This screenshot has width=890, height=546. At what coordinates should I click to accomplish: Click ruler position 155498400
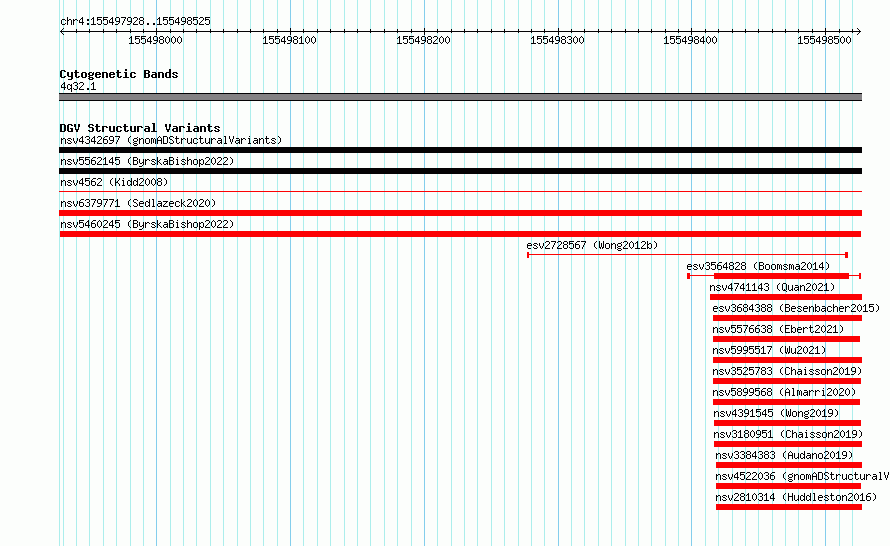tap(690, 40)
